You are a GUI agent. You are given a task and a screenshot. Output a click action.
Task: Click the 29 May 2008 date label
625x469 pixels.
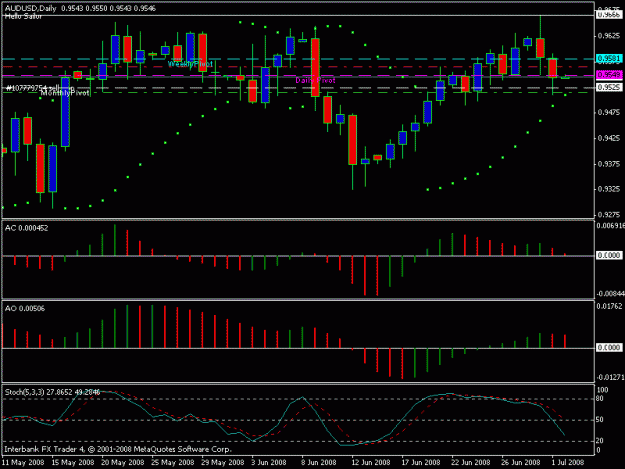pyautogui.click(x=222, y=462)
